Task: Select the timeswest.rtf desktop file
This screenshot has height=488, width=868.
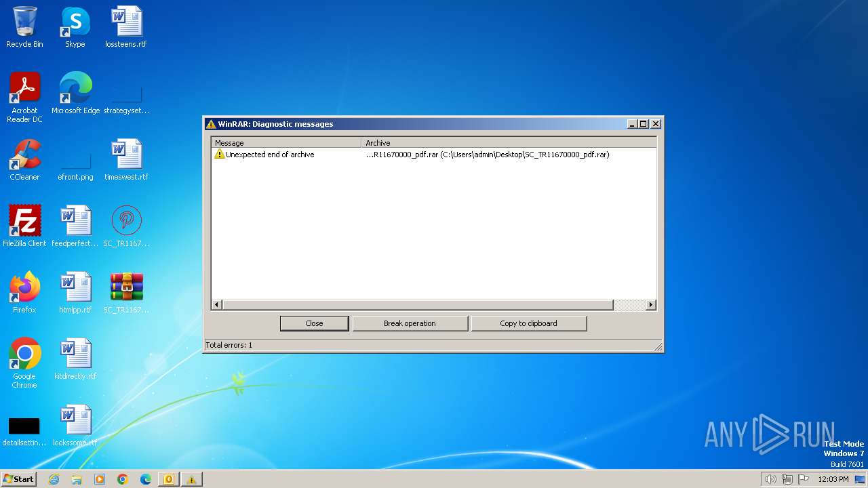Action: (126, 161)
